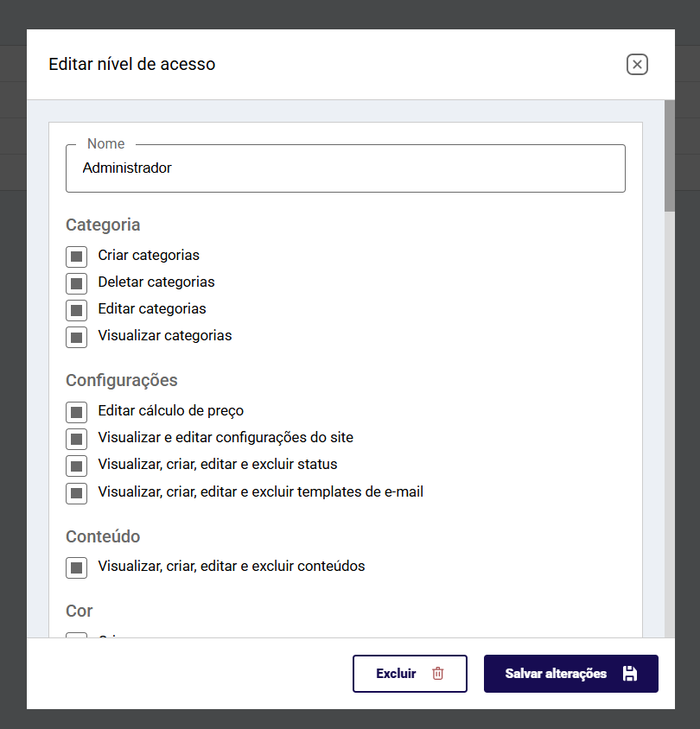Screen dimensions: 700x729
Task: Click the trash icon on Excluir button
Action: tap(437, 673)
